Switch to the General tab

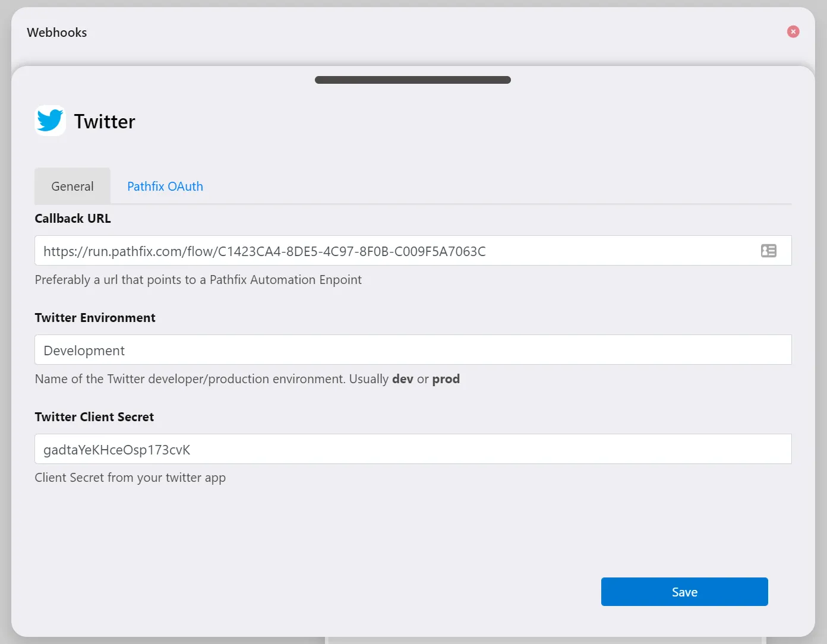(x=72, y=186)
